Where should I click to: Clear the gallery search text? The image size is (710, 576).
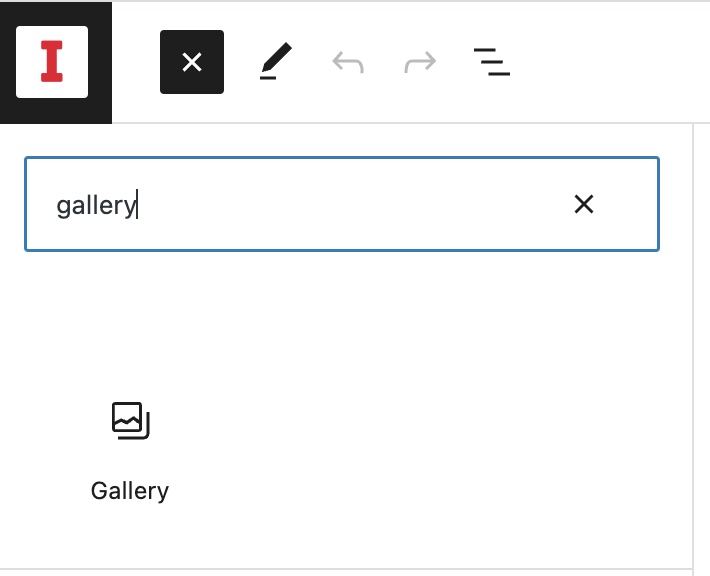584,204
